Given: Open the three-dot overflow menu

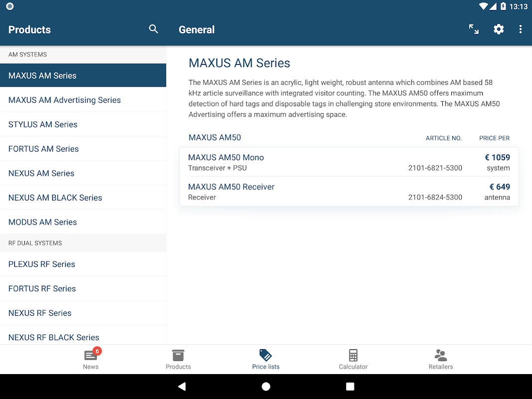Looking at the screenshot, I should pos(520,29).
